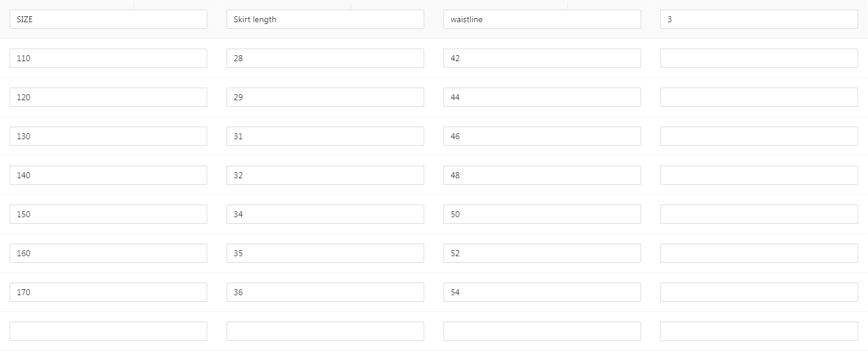
Task: Select the skirt length field showing 28
Action: (x=325, y=58)
